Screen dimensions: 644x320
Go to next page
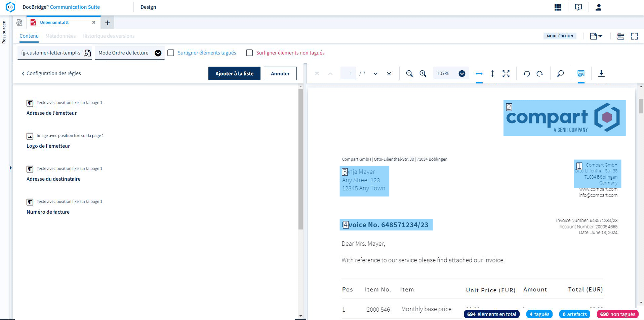(x=375, y=73)
